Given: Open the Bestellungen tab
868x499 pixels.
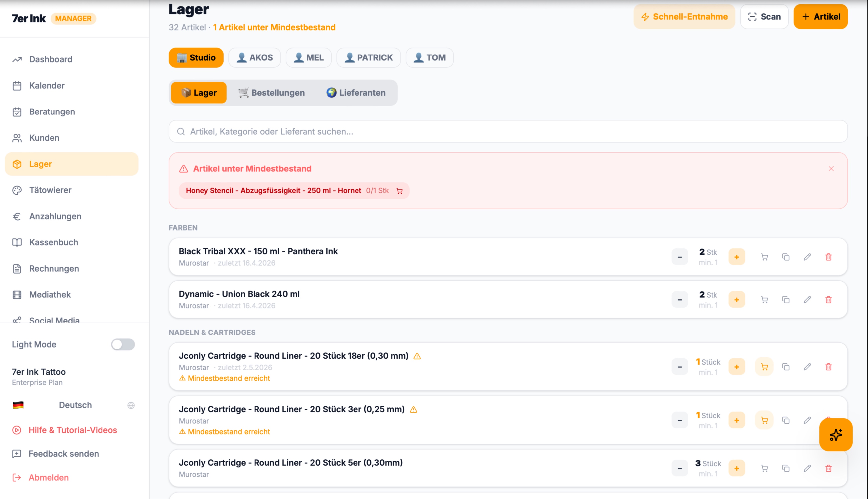Looking at the screenshot, I should 271,93.
